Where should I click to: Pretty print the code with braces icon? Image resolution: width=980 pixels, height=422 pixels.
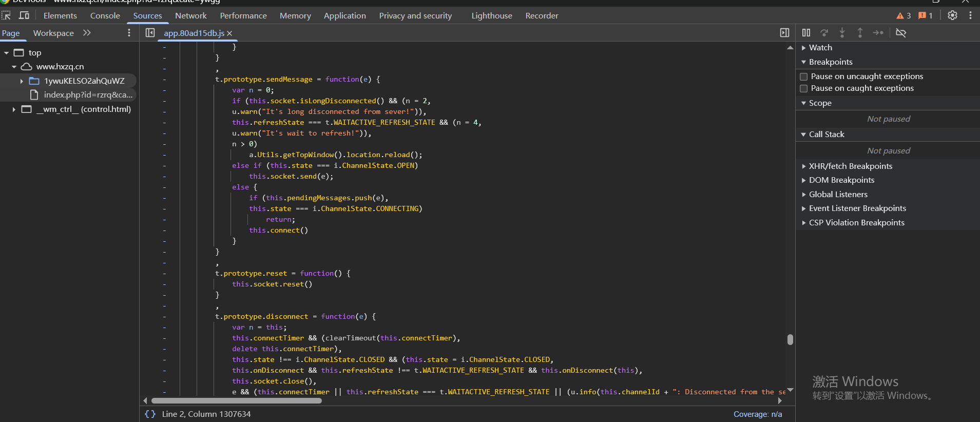coord(150,414)
